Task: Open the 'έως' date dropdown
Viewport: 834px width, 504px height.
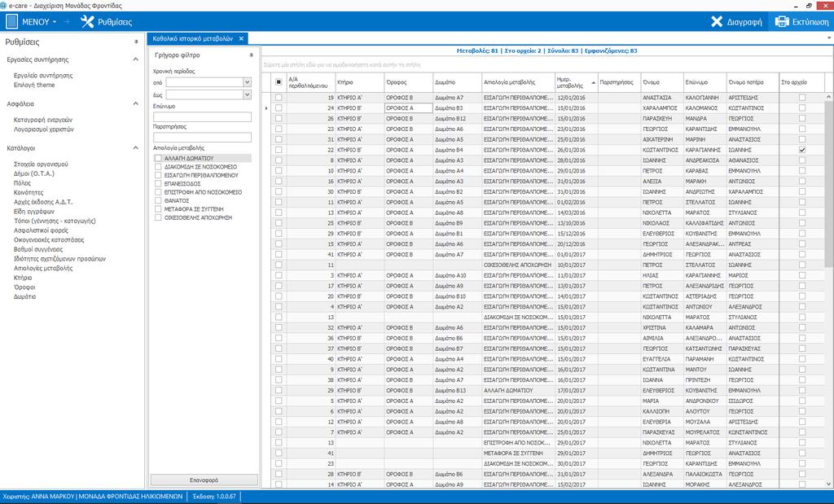Action: click(x=247, y=94)
